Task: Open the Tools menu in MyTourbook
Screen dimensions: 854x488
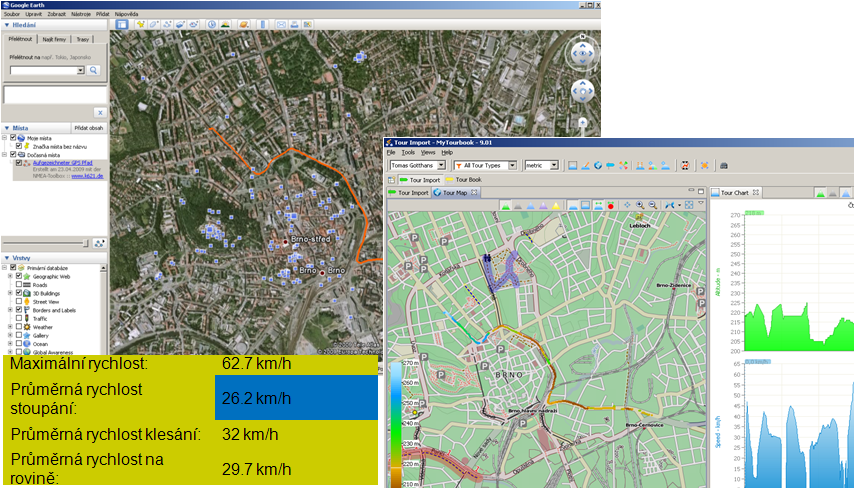Action: coord(408,152)
